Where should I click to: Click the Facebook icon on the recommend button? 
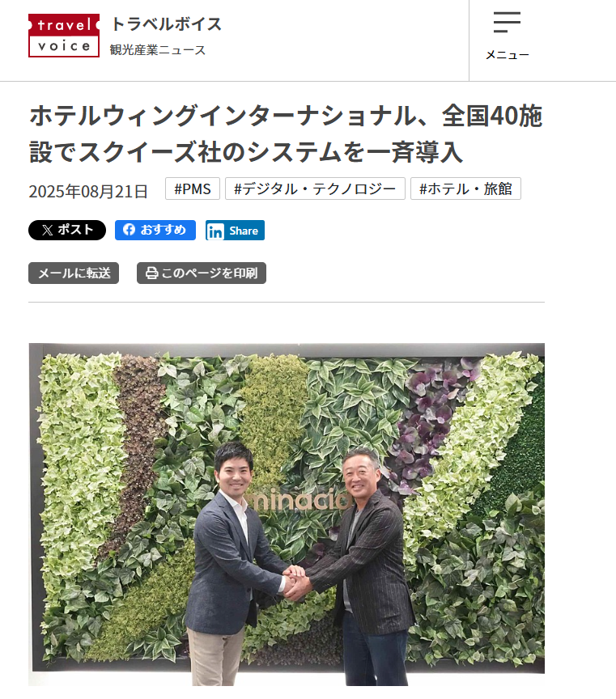[129, 230]
